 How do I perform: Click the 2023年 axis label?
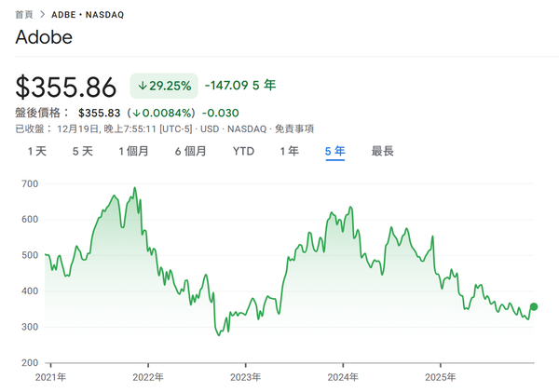click(245, 377)
